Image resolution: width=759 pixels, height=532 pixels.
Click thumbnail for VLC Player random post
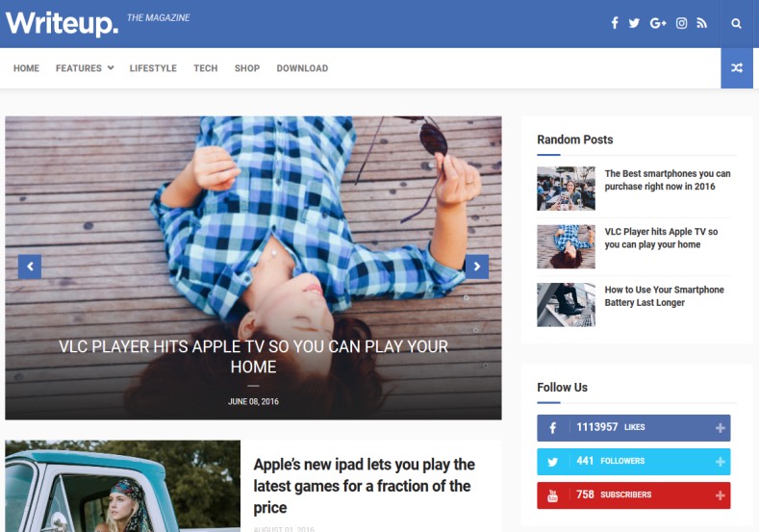[566, 246]
